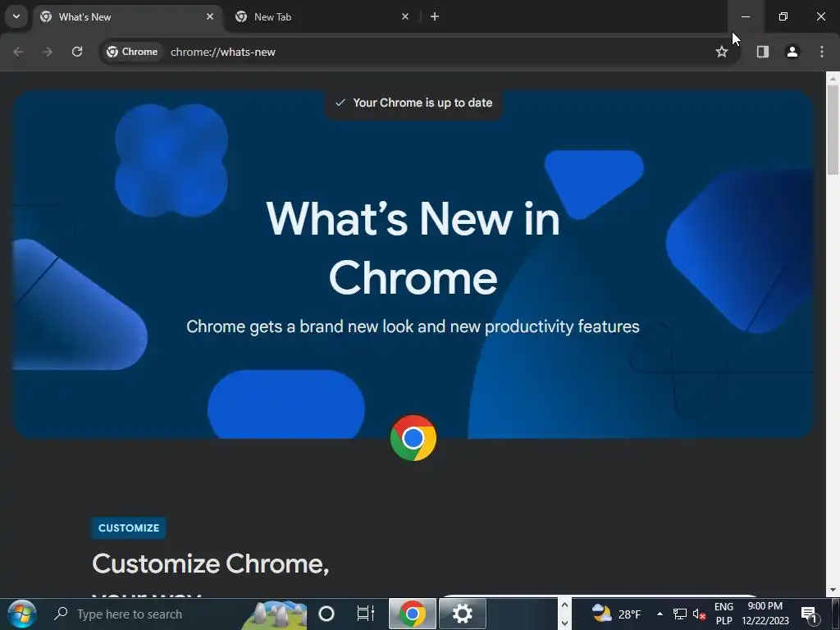
Task: Open Chrome's three-dot menu
Action: point(822,52)
